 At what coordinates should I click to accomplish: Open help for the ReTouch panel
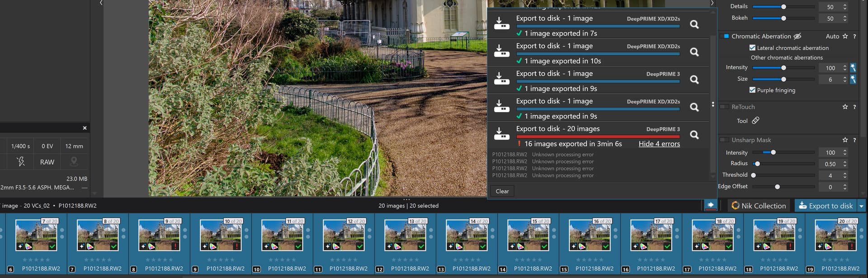[854, 107]
